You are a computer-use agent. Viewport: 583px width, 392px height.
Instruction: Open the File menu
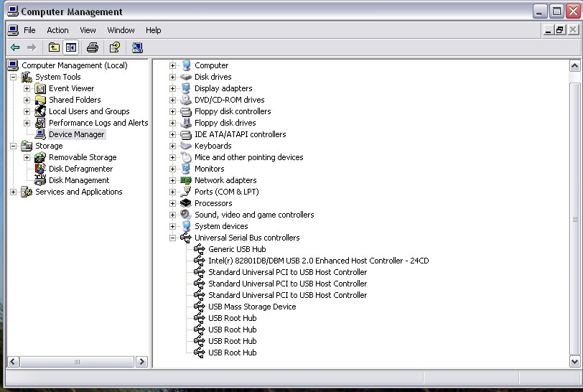point(29,30)
